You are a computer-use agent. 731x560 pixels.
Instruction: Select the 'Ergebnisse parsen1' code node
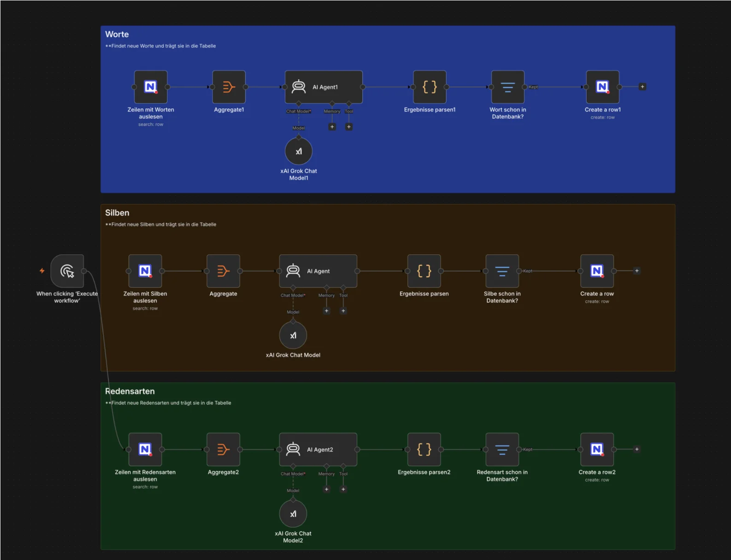pos(430,87)
